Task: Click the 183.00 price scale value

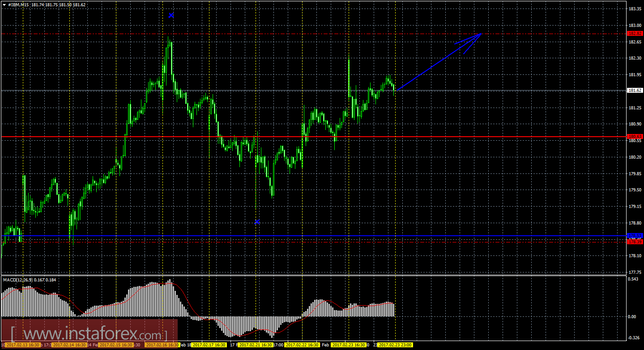Action: (635, 26)
